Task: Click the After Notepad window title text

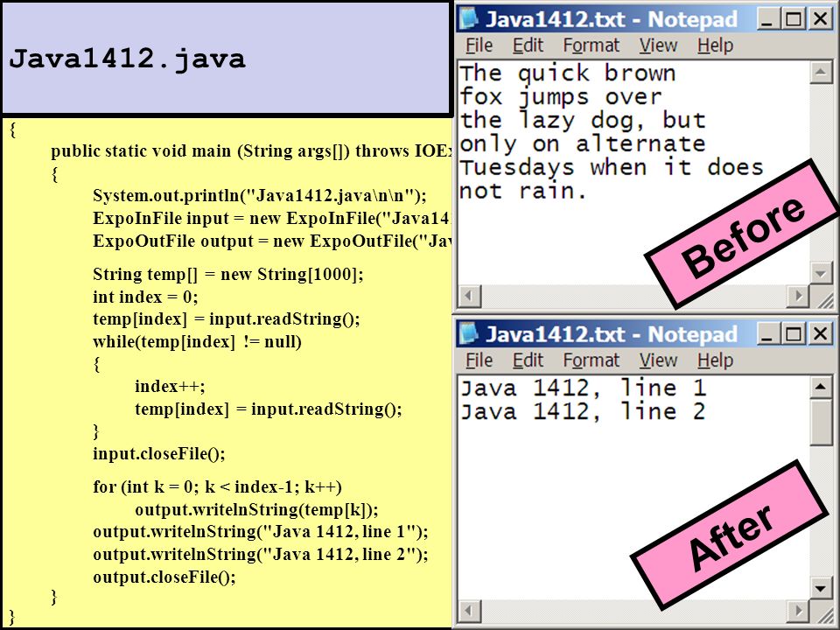Action: pyautogui.click(x=612, y=335)
